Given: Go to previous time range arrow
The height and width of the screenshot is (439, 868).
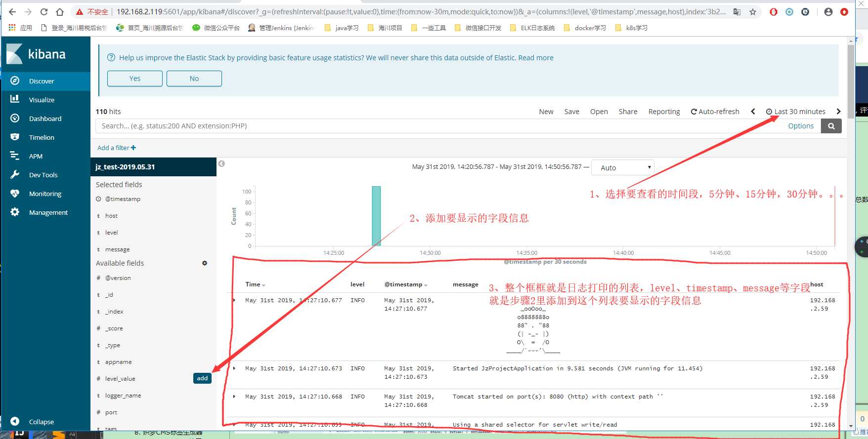Looking at the screenshot, I should 753,112.
